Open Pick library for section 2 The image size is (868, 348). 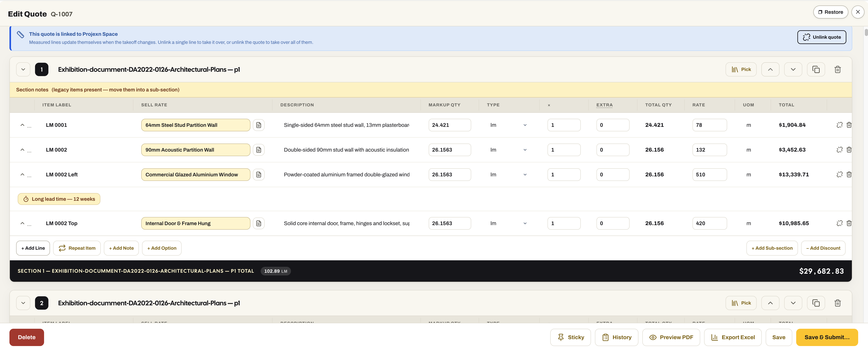(741, 303)
